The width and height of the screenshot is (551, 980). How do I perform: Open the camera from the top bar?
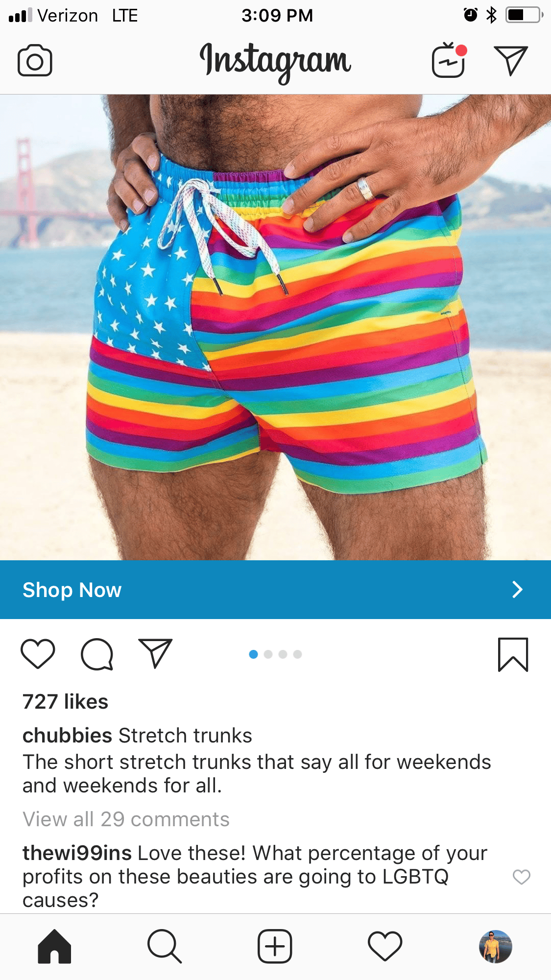[x=35, y=61]
